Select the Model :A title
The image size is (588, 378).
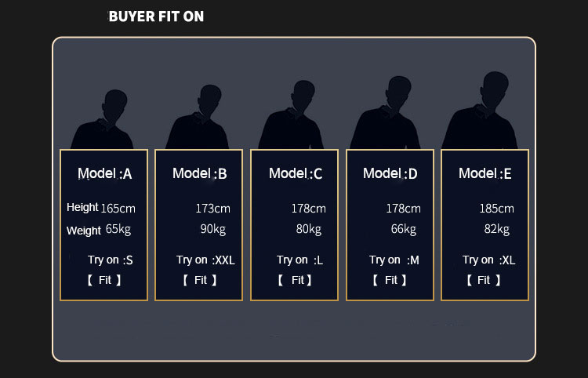point(104,173)
